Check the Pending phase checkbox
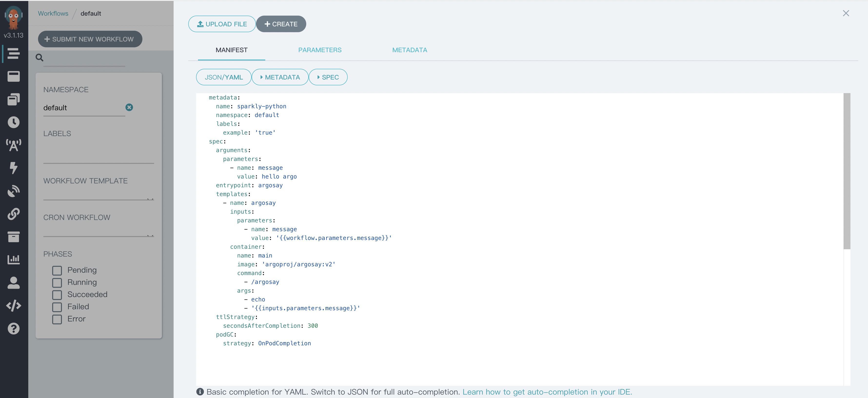The height and width of the screenshot is (398, 868). pyautogui.click(x=57, y=270)
